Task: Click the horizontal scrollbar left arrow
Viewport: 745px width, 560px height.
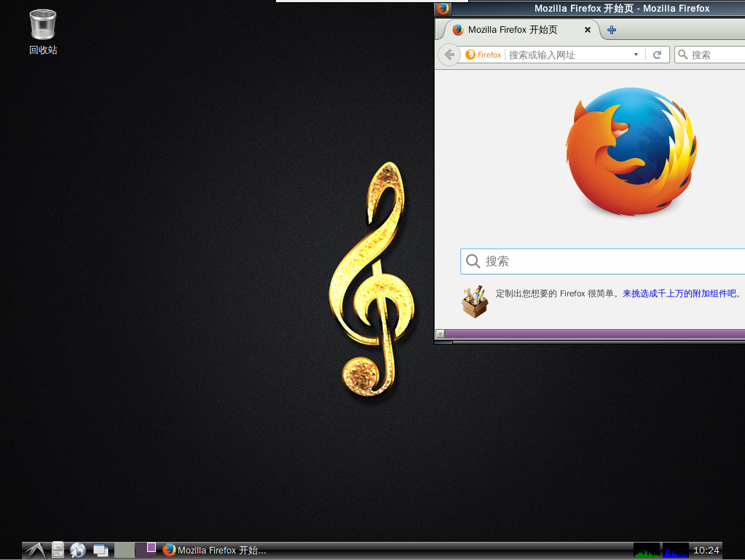Action: [x=440, y=334]
